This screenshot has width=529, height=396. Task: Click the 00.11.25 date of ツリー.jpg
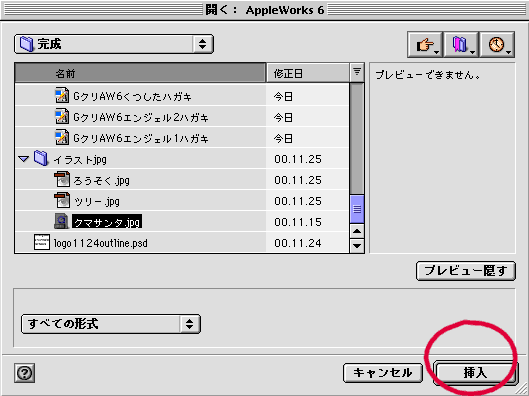pos(298,201)
